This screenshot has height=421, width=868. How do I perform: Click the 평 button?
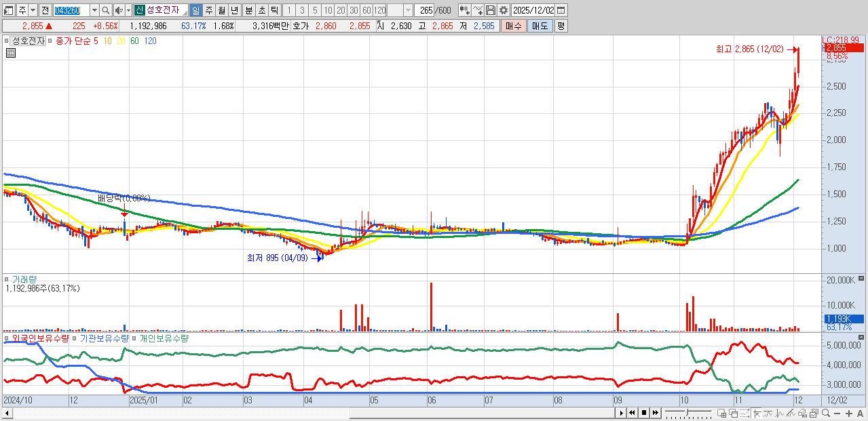tap(561, 26)
